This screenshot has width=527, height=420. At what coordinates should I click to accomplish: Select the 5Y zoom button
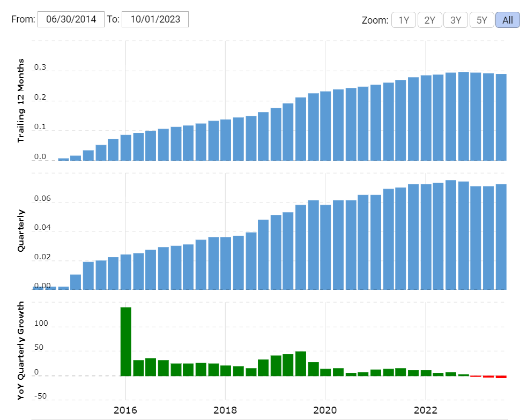coord(481,20)
